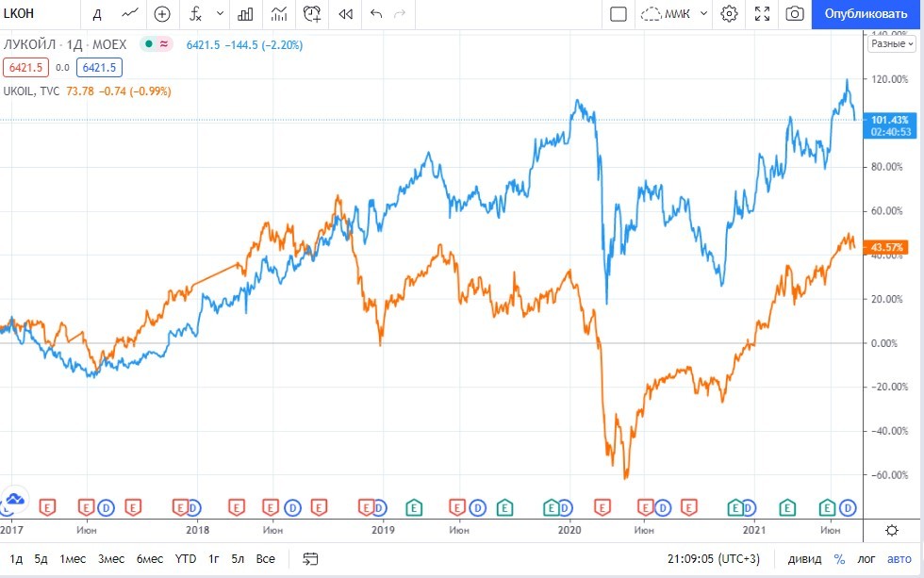Viewport: 924px width, 578px height.
Task: Expand the indicator templates dropdown arrow
Action: [221, 14]
